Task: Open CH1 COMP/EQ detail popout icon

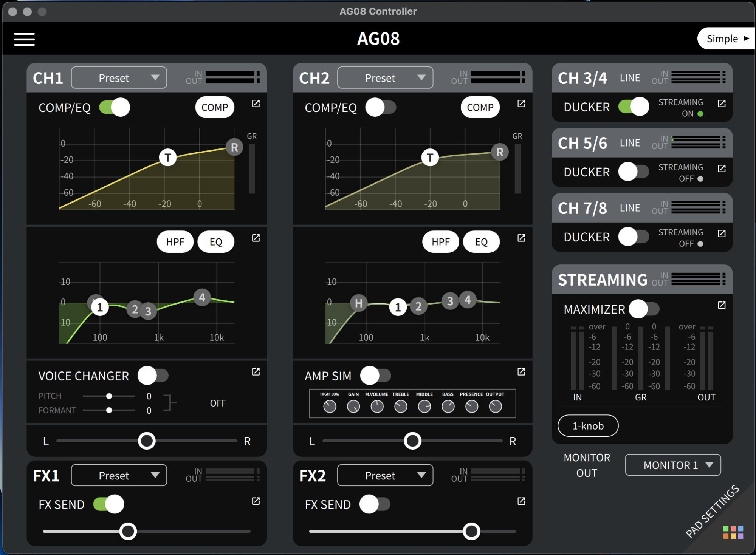Action: tap(256, 104)
